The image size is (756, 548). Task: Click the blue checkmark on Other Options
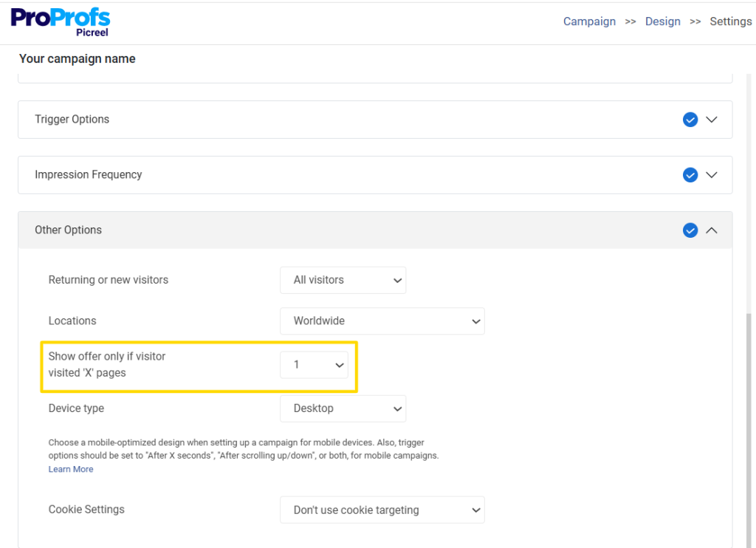point(690,230)
